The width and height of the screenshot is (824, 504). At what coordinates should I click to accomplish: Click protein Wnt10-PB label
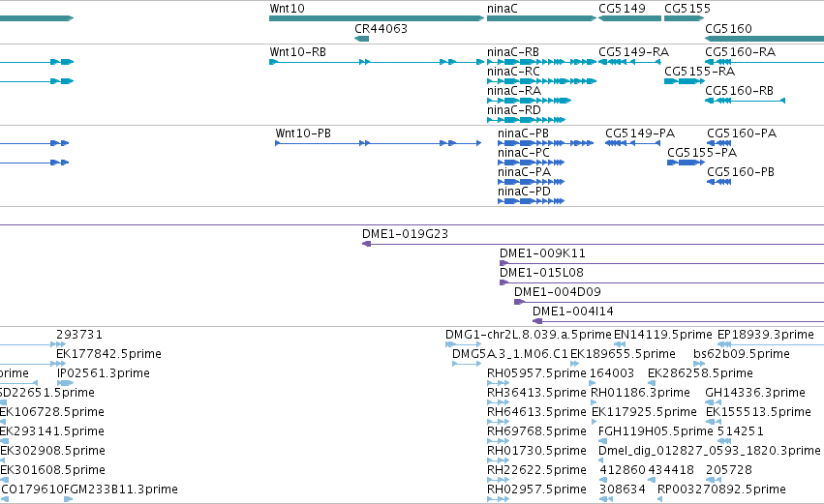coord(303,133)
